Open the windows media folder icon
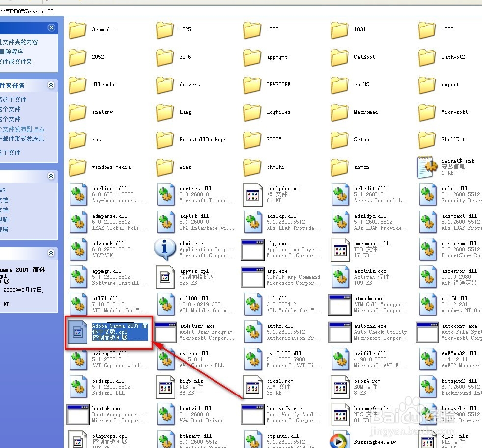Image resolution: width=482 pixels, height=448 pixels. point(78,167)
